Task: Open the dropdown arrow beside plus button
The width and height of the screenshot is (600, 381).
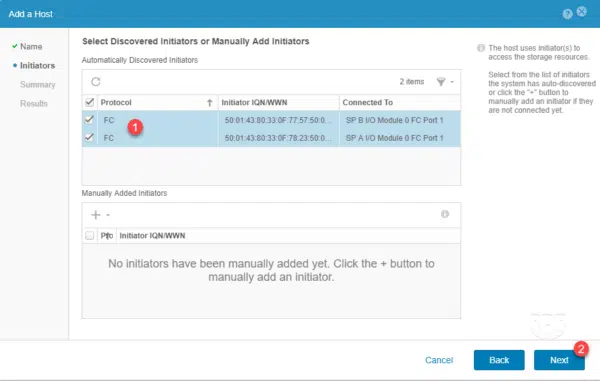Action: click(x=108, y=215)
